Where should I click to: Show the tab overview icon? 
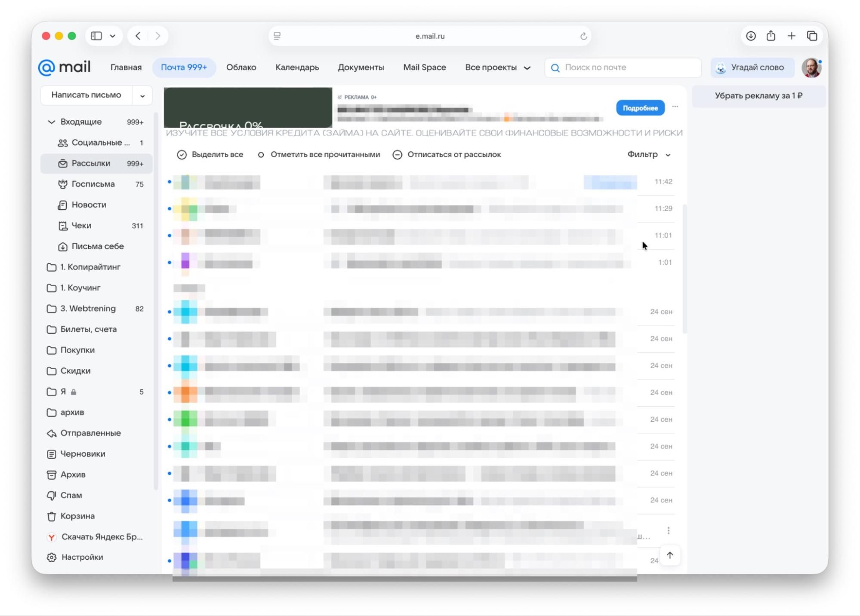tap(812, 36)
